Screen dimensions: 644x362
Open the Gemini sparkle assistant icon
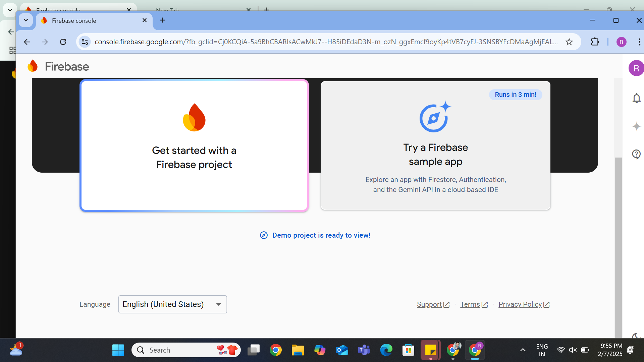pyautogui.click(x=636, y=126)
